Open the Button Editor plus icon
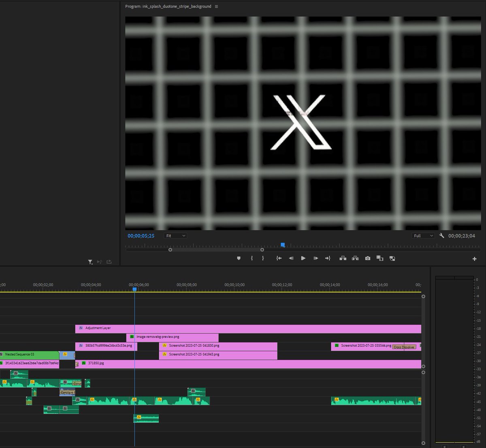The height and width of the screenshot is (448, 486). pos(475,259)
